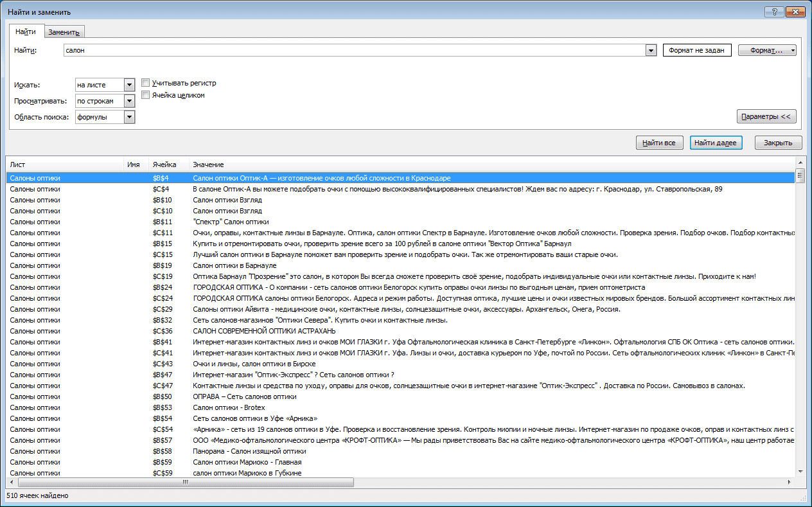This screenshot has width=812, height=507.
Task: Click the Найти далее button
Action: pos(716,143)
